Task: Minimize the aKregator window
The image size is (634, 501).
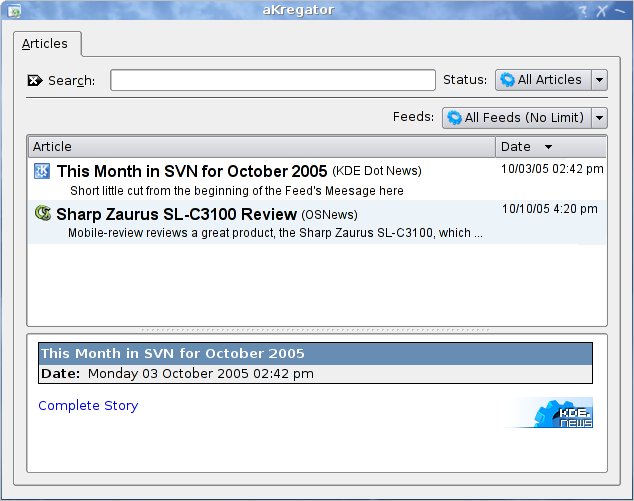Action: [620, 11]
